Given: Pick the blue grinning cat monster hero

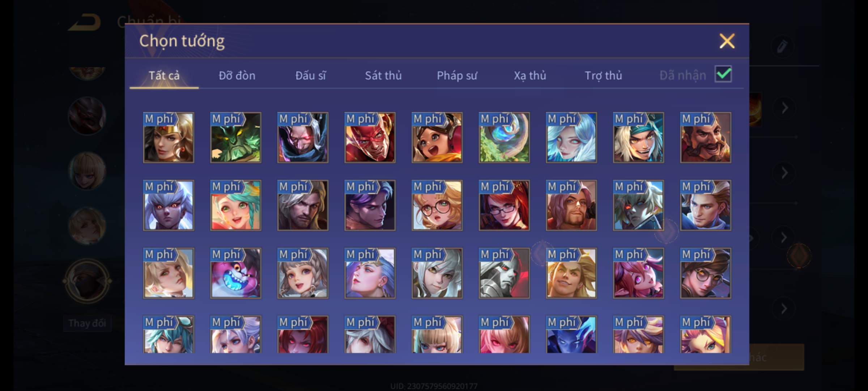Looking at the screenshot, I should [235, 273].
